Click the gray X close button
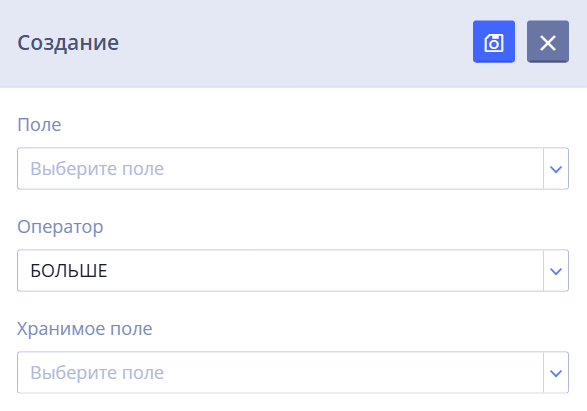Image resolution: width=587 pixels, height=411 pixels. (548, 42)
